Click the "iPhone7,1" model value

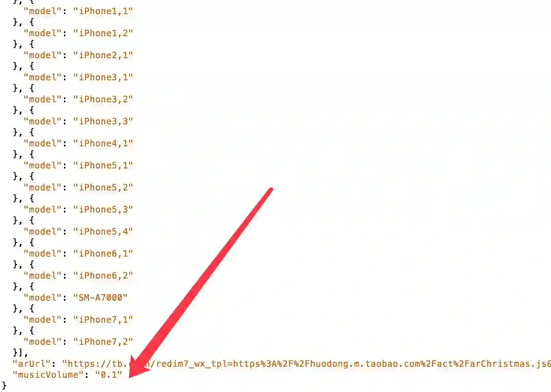click(x=103, y=320)
